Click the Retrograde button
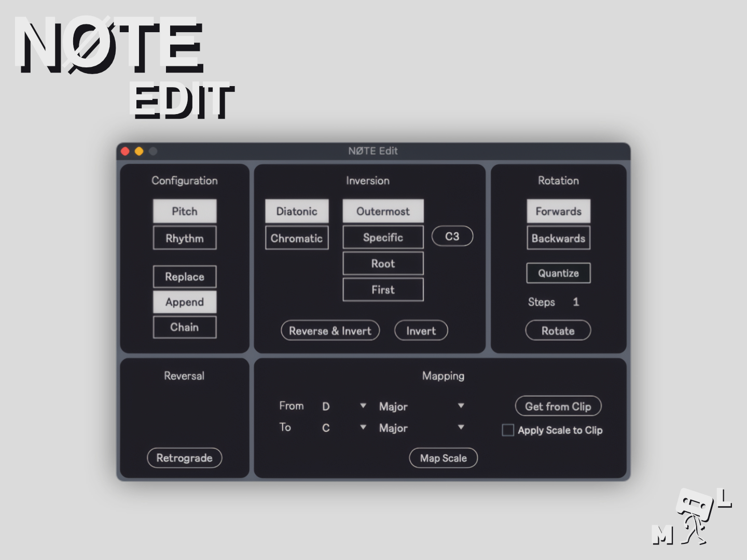The height and width of the screenshot is (560, 747). tap(184, 458)
